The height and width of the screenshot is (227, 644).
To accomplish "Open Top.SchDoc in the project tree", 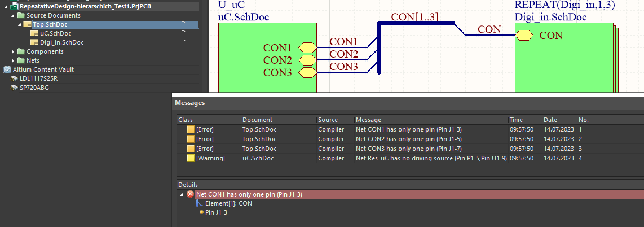I will 50,25.
